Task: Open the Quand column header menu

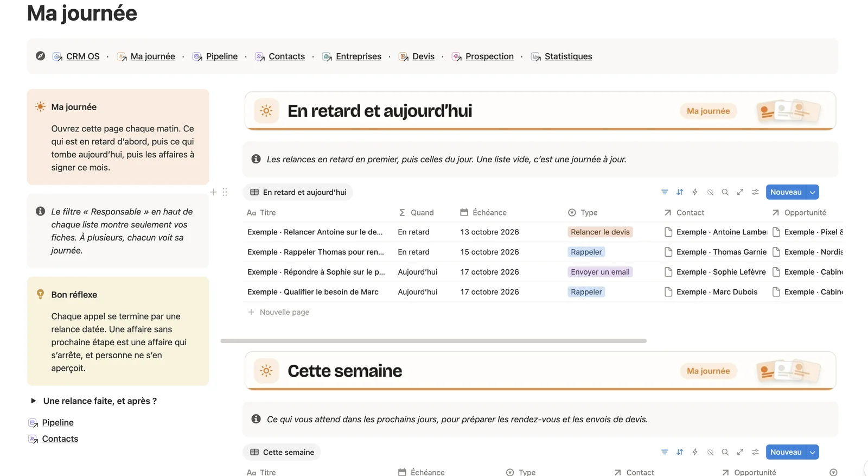Action: pyautogui.click(x=416, y=213)
